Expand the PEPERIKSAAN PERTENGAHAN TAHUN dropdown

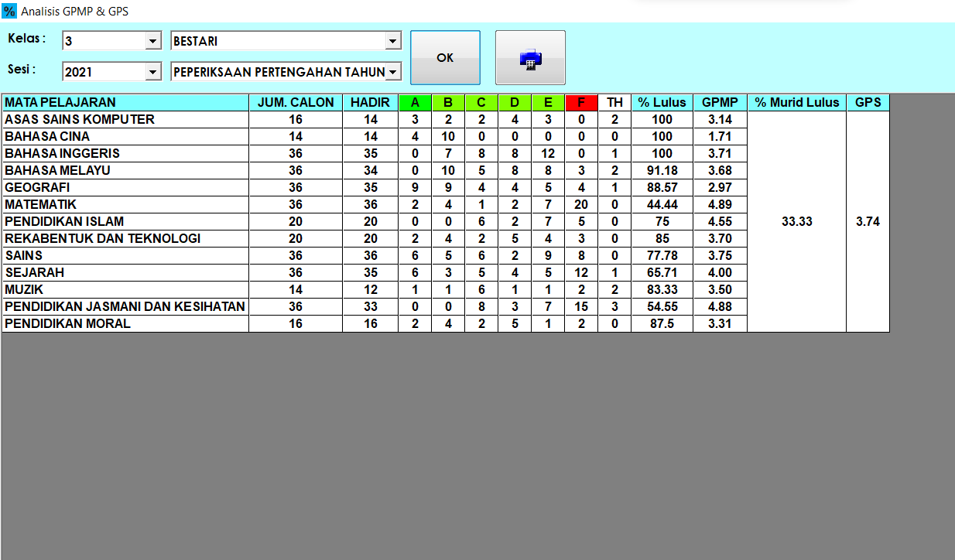(393, 72)
